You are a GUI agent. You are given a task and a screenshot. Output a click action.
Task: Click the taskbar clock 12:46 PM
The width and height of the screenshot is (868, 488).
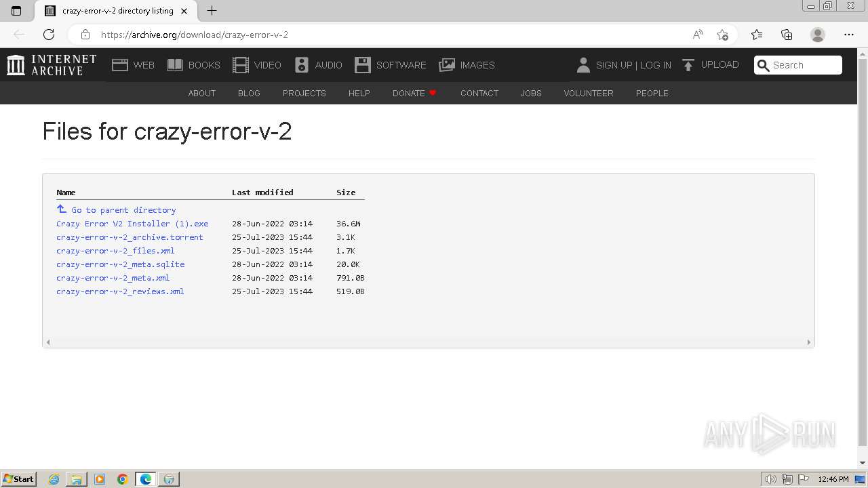click(x=833, y=479)
